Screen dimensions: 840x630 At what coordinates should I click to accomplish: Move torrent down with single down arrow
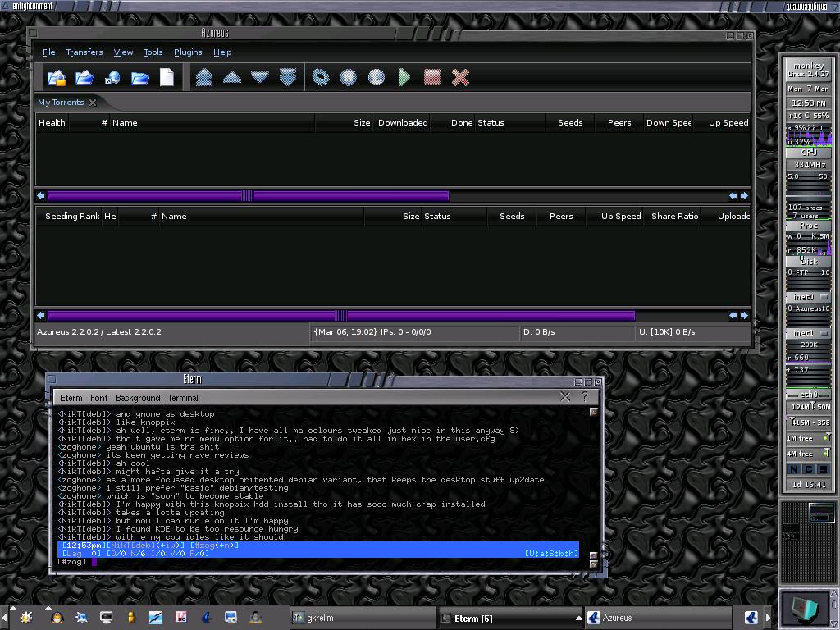[x=260, y=77]
